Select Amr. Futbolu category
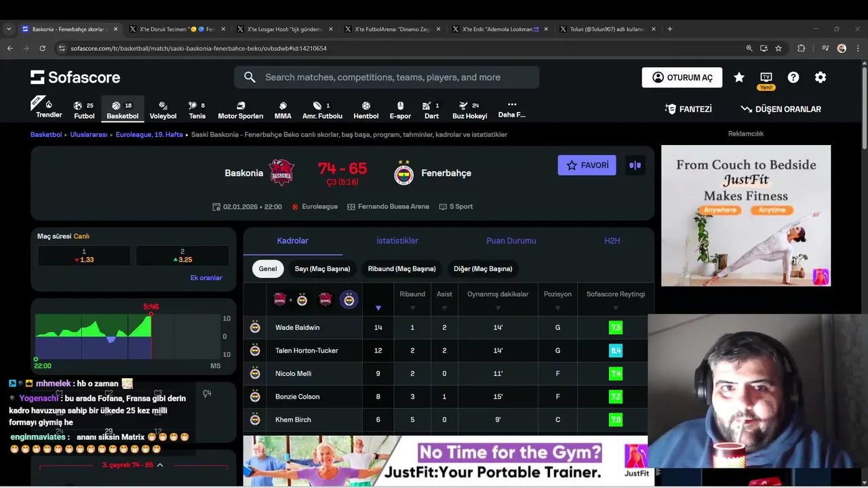The image size is (868, 488). tap(322, 110)
